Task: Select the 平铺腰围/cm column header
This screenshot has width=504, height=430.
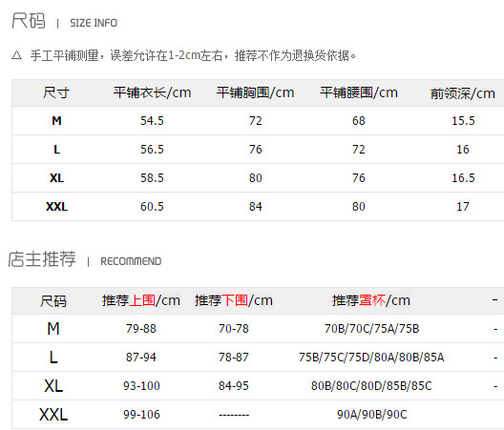Action: pos(359,92)
